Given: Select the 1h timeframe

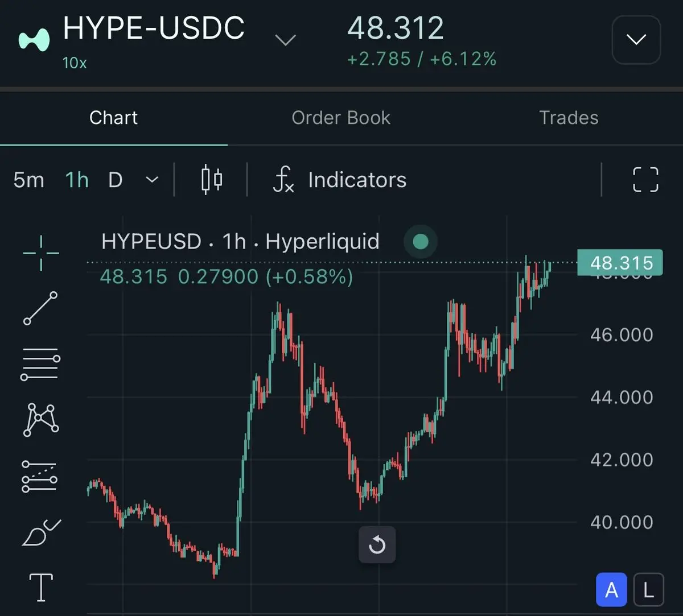Looking at the screenshot, I should click(x=77, y=180).
